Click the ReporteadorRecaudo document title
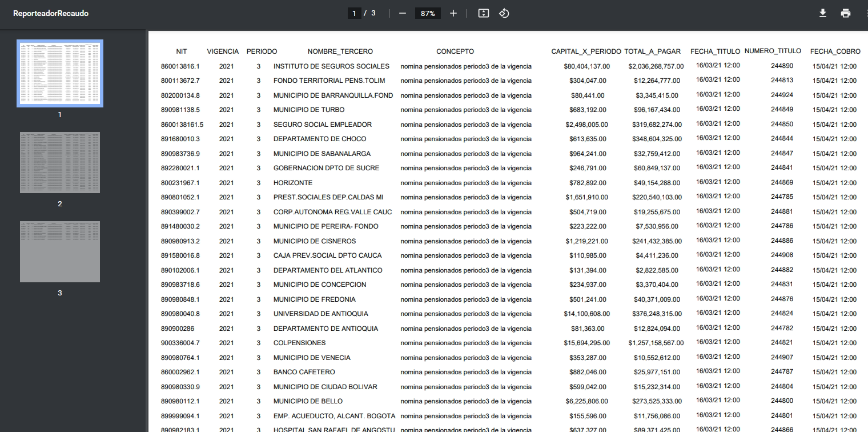This screenshot has height=432, width=868. pyautogui.click(x=51, y=13)
